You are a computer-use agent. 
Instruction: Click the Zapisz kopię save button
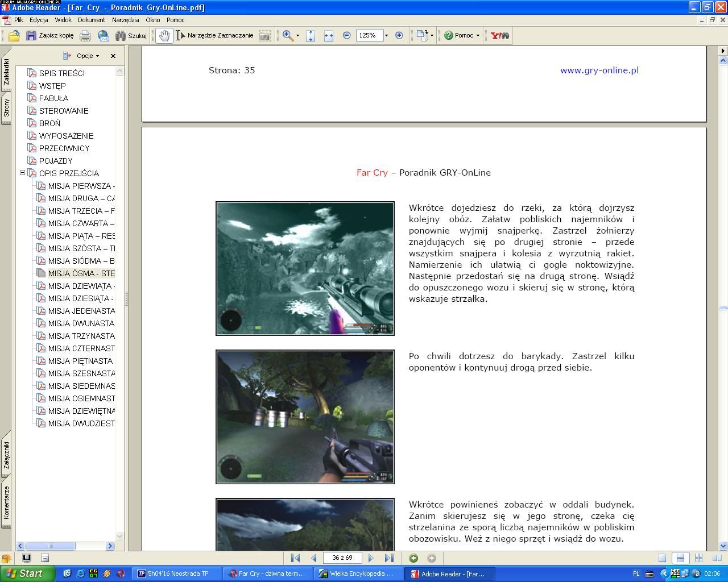tap(50, 35)
